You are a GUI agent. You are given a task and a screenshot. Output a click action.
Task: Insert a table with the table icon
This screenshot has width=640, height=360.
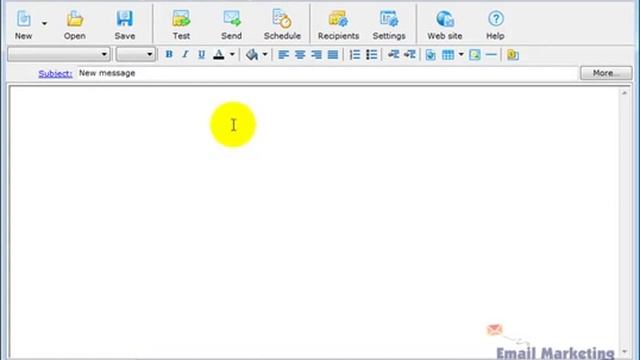click(x=448, y=54)
